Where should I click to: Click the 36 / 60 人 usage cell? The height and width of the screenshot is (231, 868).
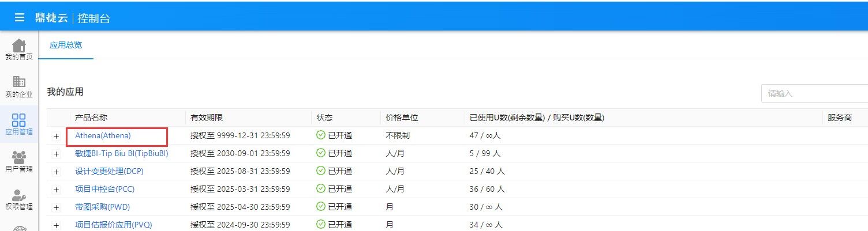coord(487,189)
